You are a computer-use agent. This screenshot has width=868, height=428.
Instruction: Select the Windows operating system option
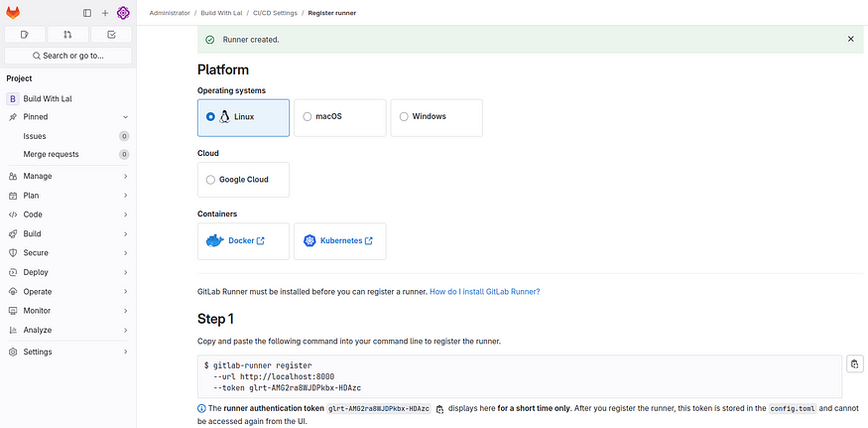pyautogui.click(x=436, y=117)
